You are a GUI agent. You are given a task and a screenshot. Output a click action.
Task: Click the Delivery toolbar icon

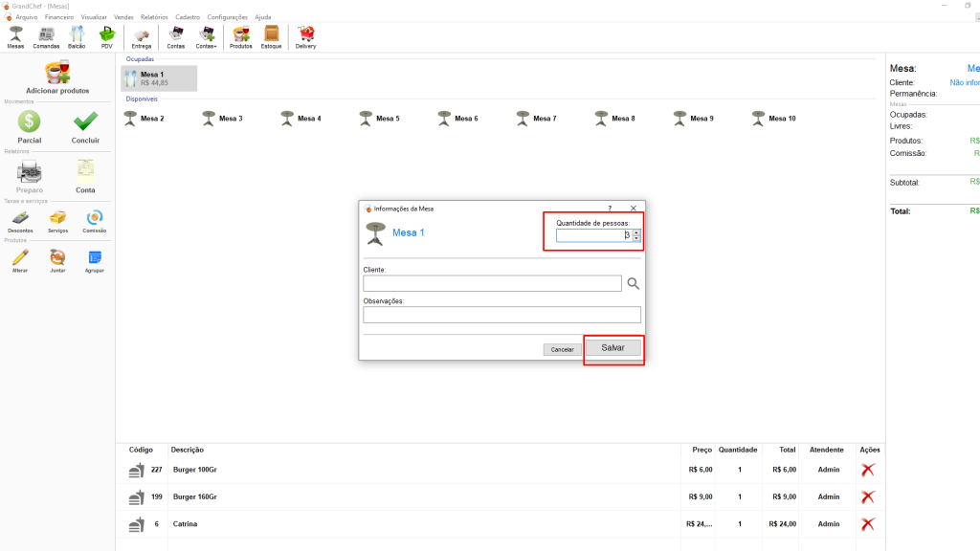pyautogui.click(x=306, y=34)
